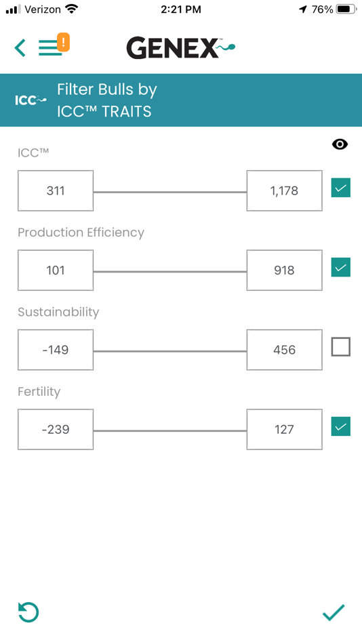
Task: Edit Sustainability maximum value 456
Action: pos(284,350)
